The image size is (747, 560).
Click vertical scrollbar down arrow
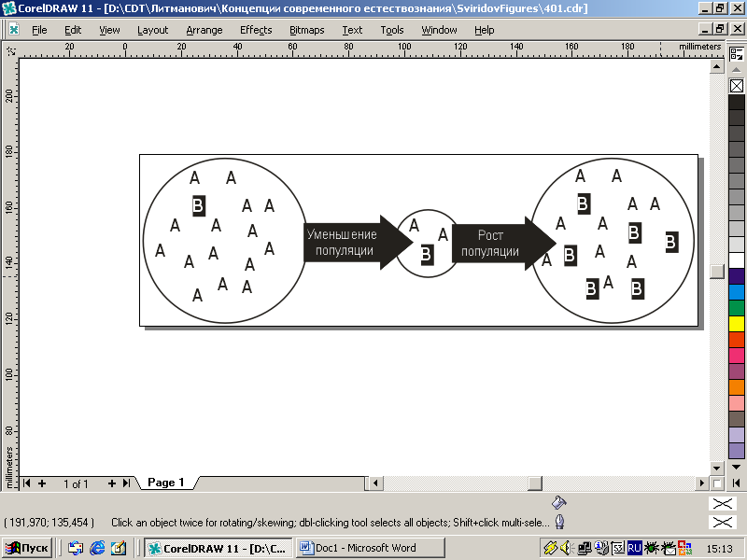pyautogui.click(x=716, y=468)
